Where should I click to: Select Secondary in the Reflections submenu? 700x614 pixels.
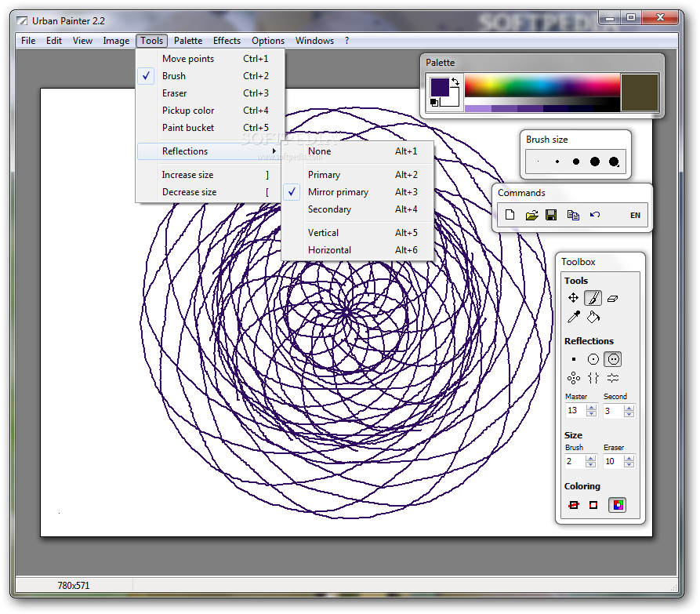click(x=358, y=209)
